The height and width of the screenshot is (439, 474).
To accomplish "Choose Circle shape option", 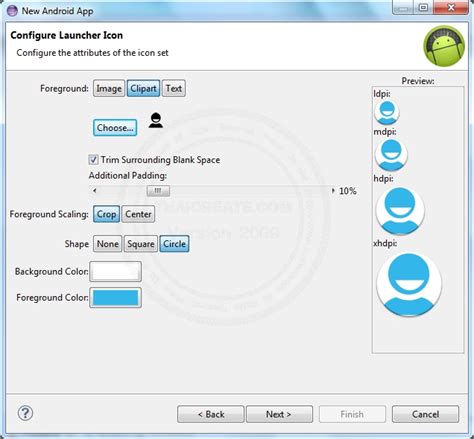I will (174, 244).
